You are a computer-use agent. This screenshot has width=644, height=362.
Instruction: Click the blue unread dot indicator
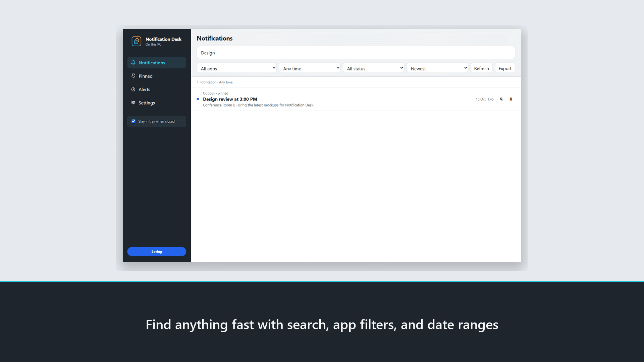click(198, 99)
